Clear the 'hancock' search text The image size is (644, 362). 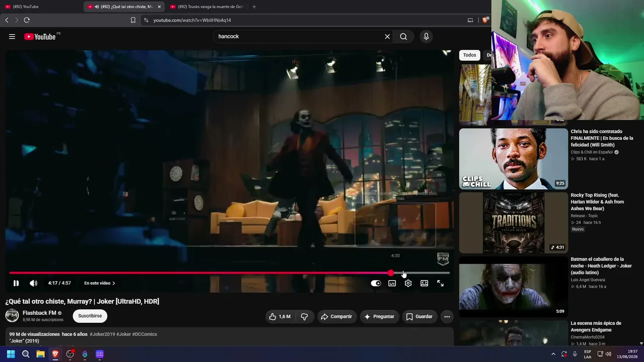click(x=387, y=37)
